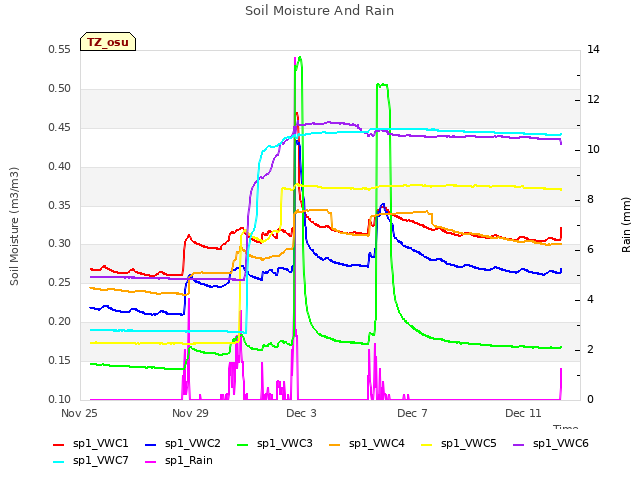Click the 4 rain axis tick label
Viewport: 640px width, 480px height.
tap(590, 300)
